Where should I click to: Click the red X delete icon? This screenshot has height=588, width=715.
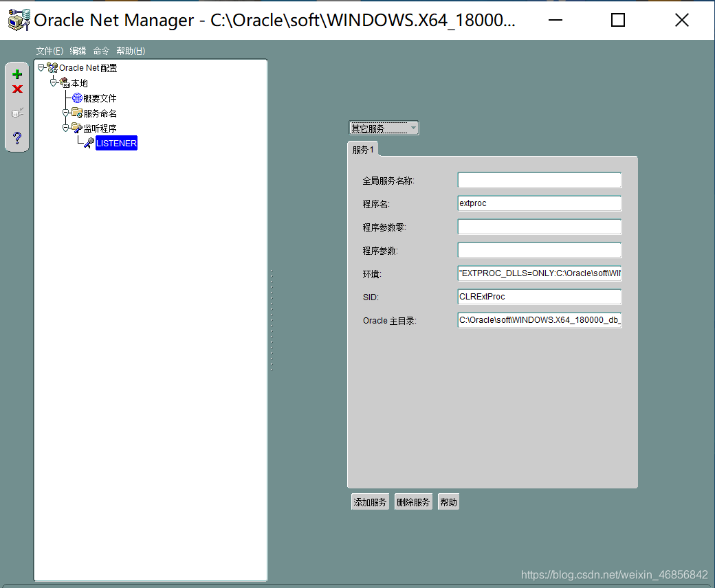(x=17, y=89)
